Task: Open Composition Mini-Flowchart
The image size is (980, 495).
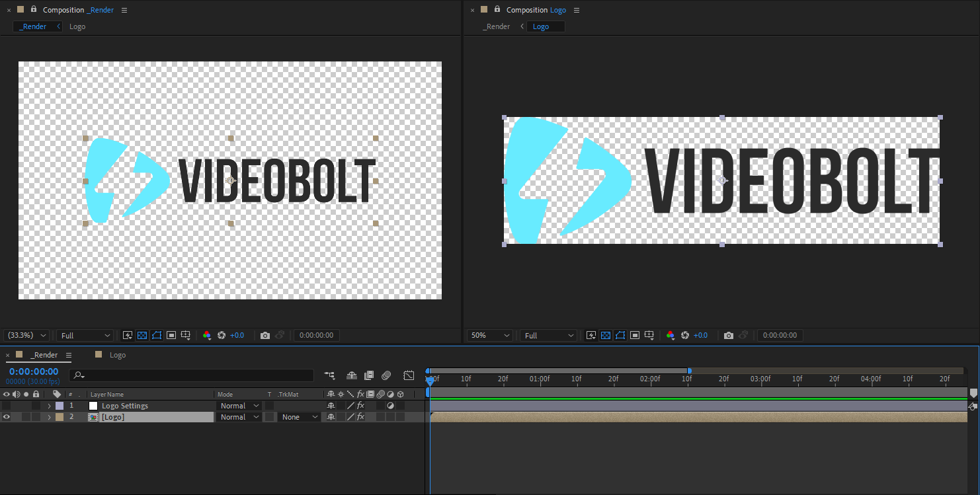Action: [x=329, y=375]
